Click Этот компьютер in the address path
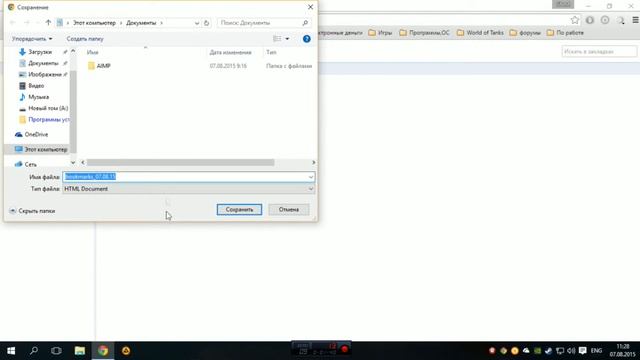This screenshot has width=640, height=360. tap(94, 23)
